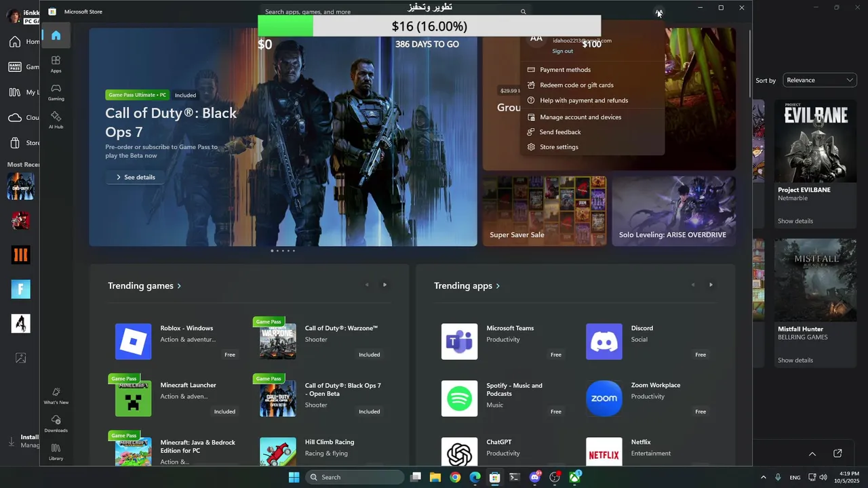The height and width of the screenshot is (488, 868).
Task: Open Library in Store sidebar
Action: [56, 452]
